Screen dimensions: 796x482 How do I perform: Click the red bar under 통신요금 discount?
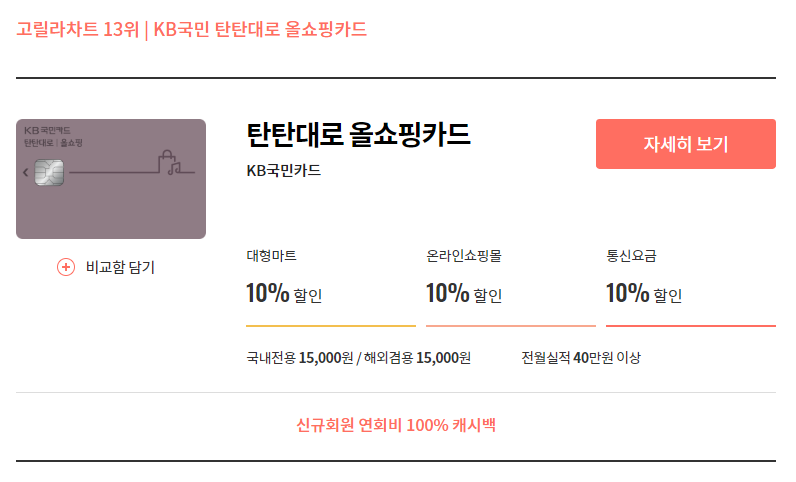pyautogui.click(x=691, y=326)
